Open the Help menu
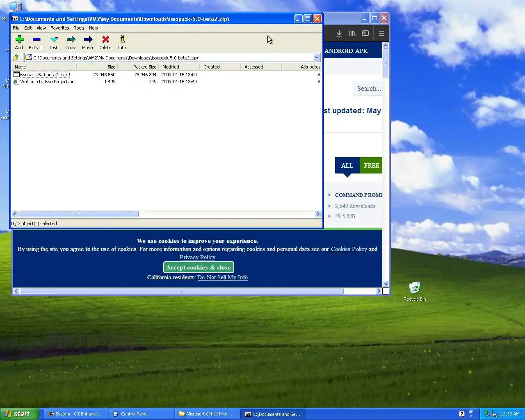Image resolution: width=525 pixels, height=420 pixels. (x=94, y=28)
